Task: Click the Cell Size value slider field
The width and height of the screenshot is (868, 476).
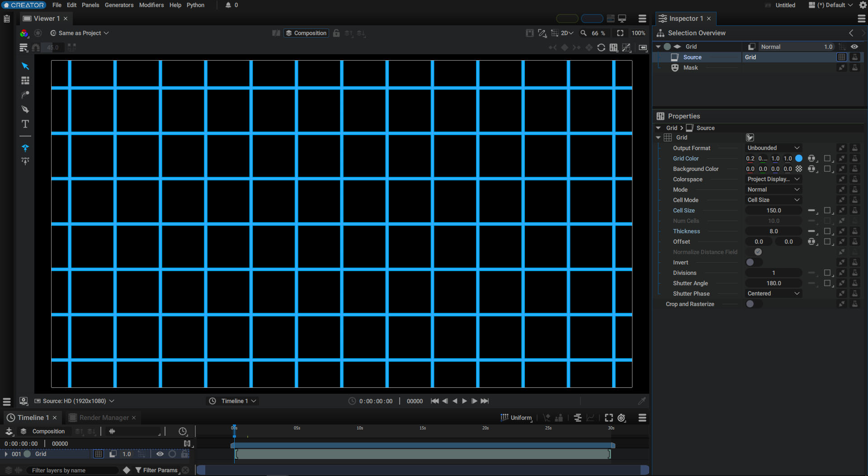Action: click(x=774, y=210)
